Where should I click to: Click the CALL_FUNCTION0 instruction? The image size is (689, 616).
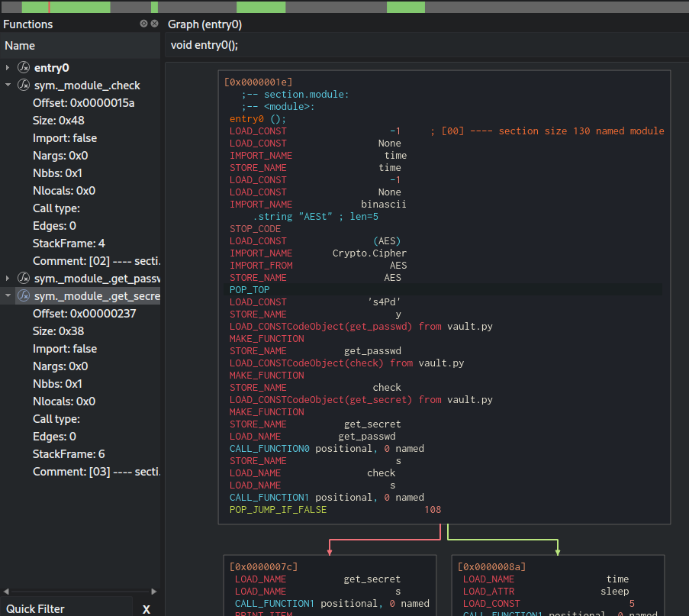tap(327, 449)
